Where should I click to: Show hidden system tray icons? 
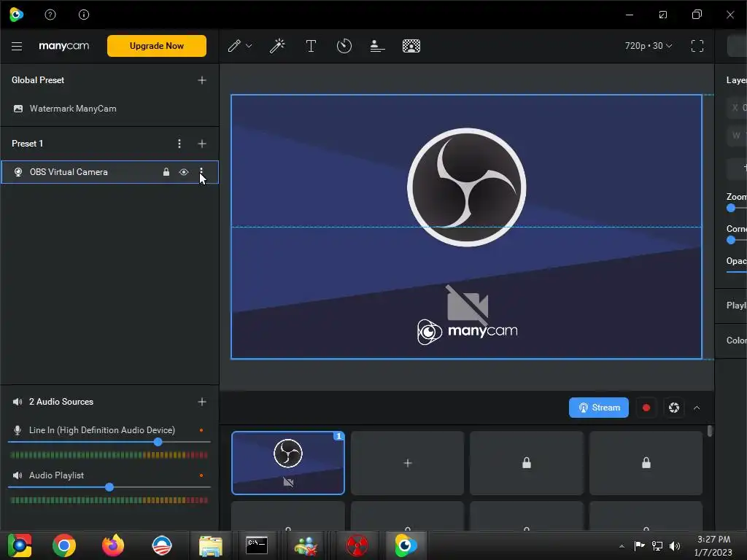point(622,546)
